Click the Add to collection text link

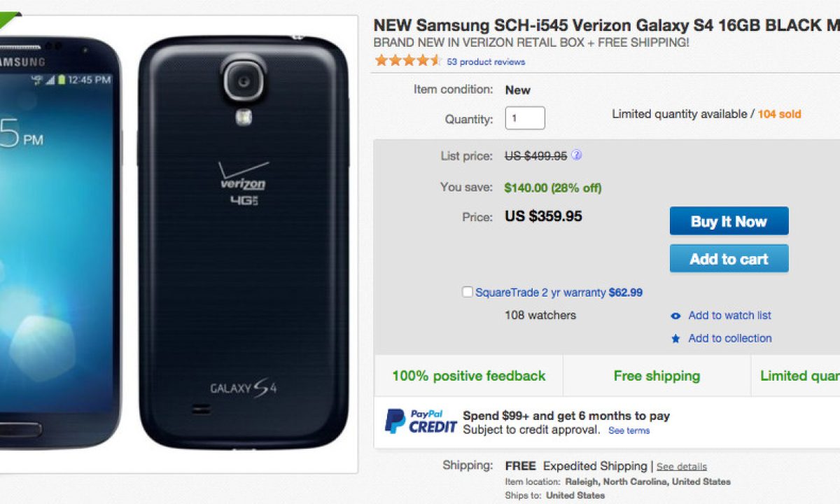(x=729, y=338)
